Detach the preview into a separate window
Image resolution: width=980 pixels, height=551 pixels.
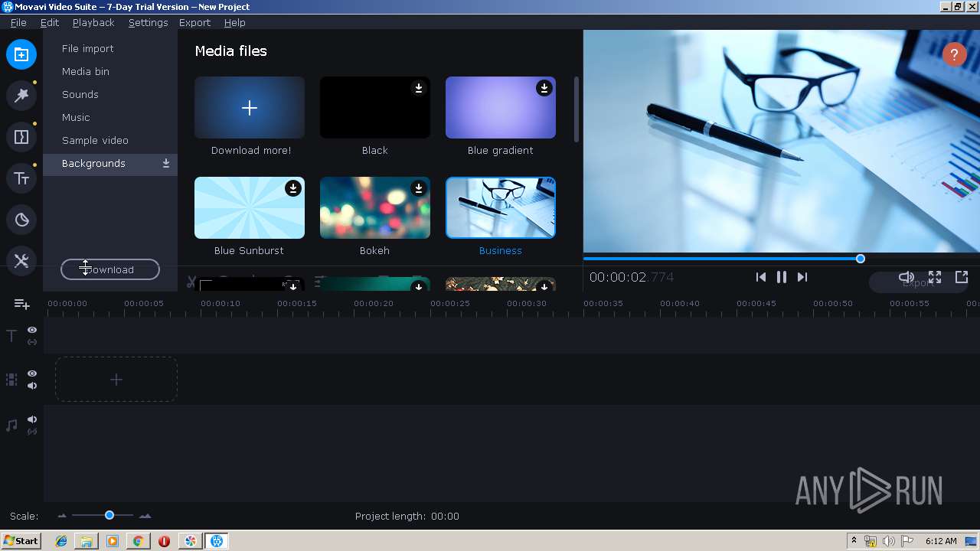[x=962, y=277]
